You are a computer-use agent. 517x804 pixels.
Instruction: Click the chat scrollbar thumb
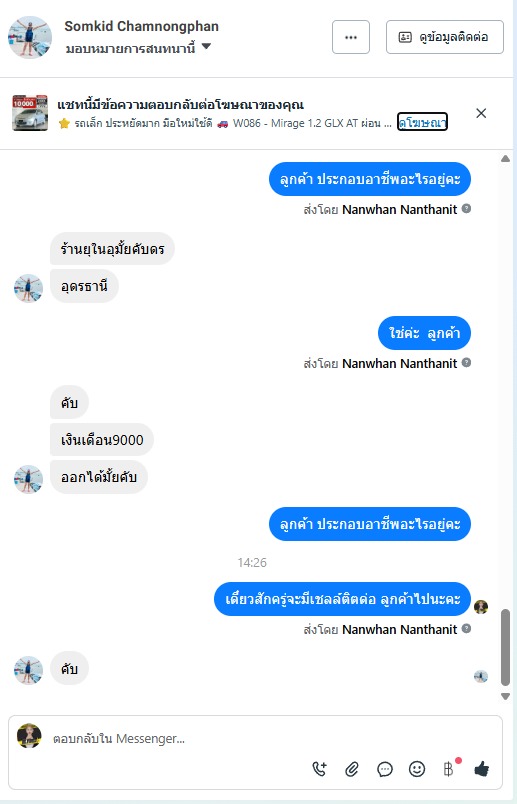click(505, 647)
